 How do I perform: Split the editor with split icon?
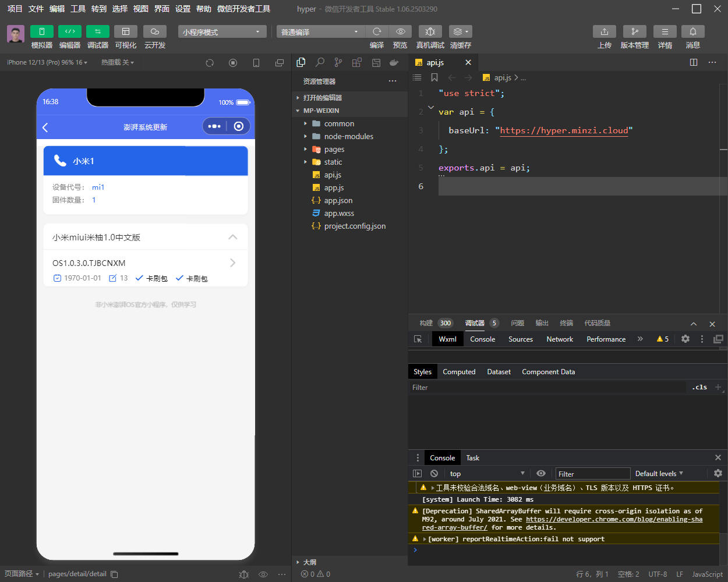[694, 62]
